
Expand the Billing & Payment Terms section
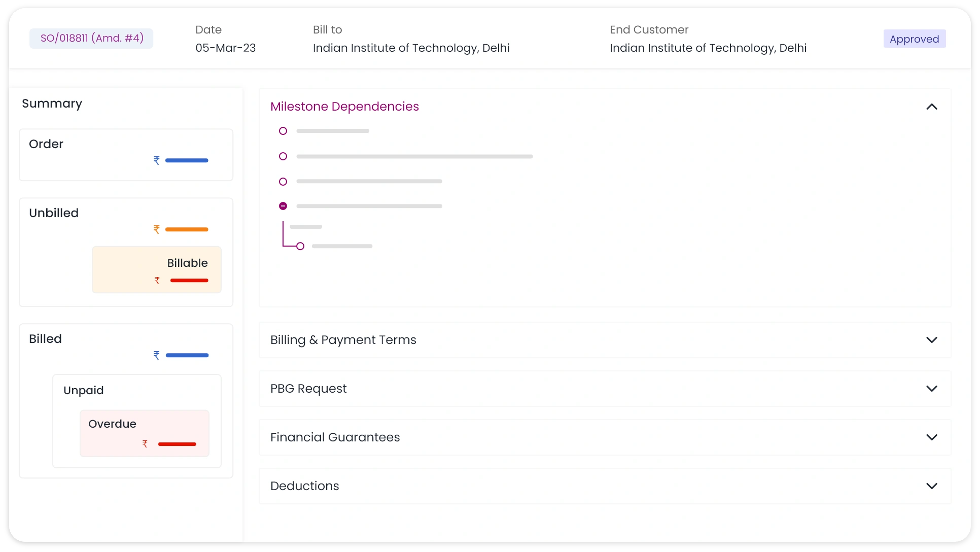[x=931, y=340]
